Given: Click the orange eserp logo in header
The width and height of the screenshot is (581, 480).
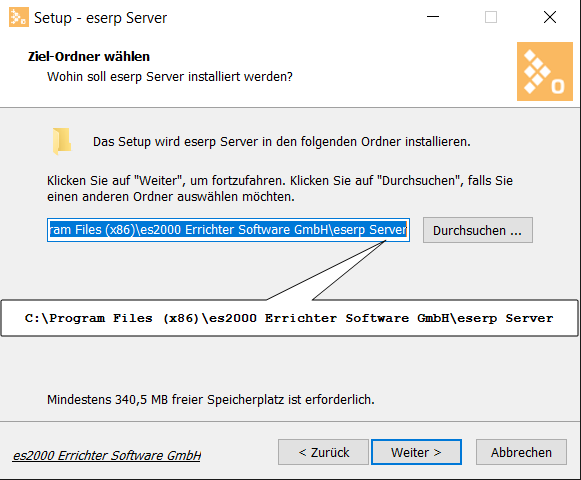Looking at the screenshot, I should pos(545,72).
